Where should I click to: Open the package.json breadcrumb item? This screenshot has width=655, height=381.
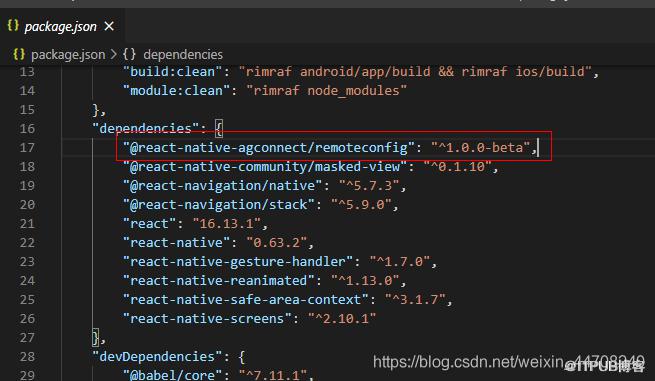[68, 54]
